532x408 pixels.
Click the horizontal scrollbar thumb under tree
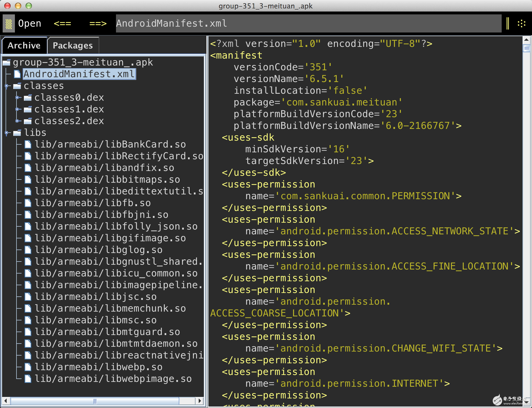click(x=95, y=401)
